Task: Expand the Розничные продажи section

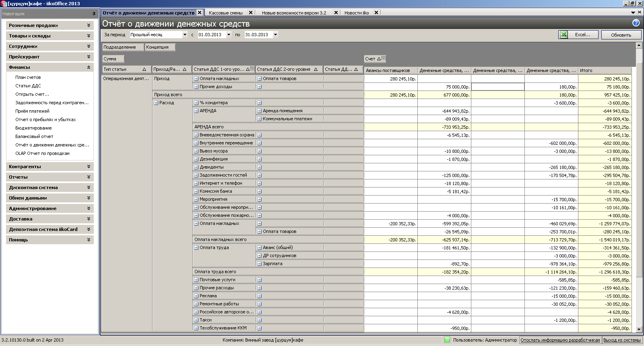Action: [50, 25]
